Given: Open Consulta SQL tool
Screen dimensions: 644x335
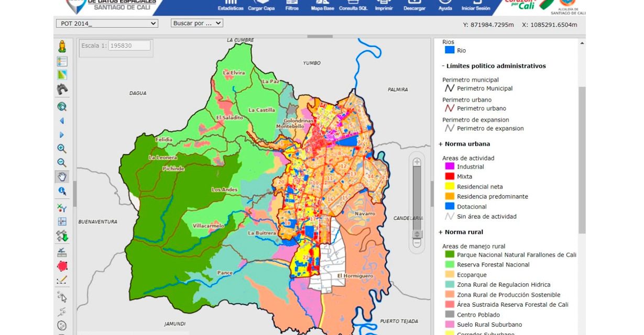Looking at the screenshot, I should [353, 6].
